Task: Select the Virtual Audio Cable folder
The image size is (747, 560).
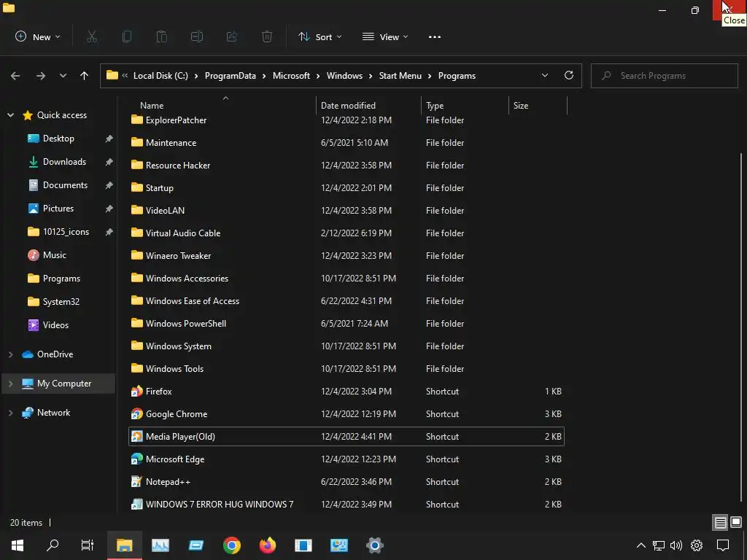Action: [x=347, y=233]
